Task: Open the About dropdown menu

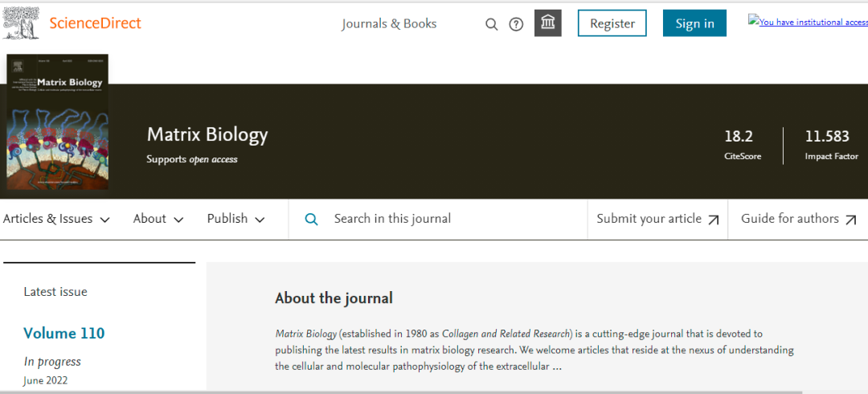Action: 158,219
